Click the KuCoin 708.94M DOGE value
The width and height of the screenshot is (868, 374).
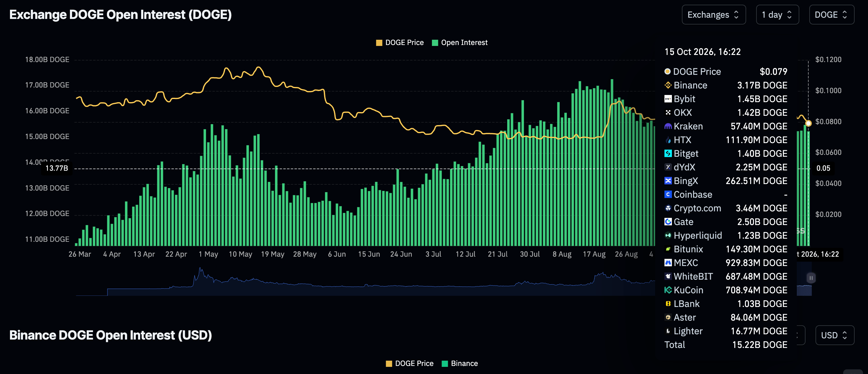pos(756,290)
